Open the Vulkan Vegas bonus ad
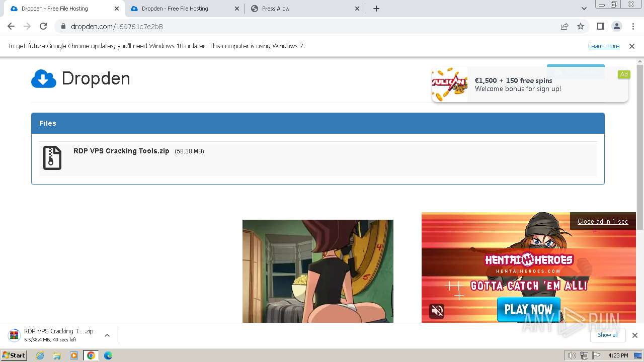This screenshot has width=644, height=362. pos(530,84)
